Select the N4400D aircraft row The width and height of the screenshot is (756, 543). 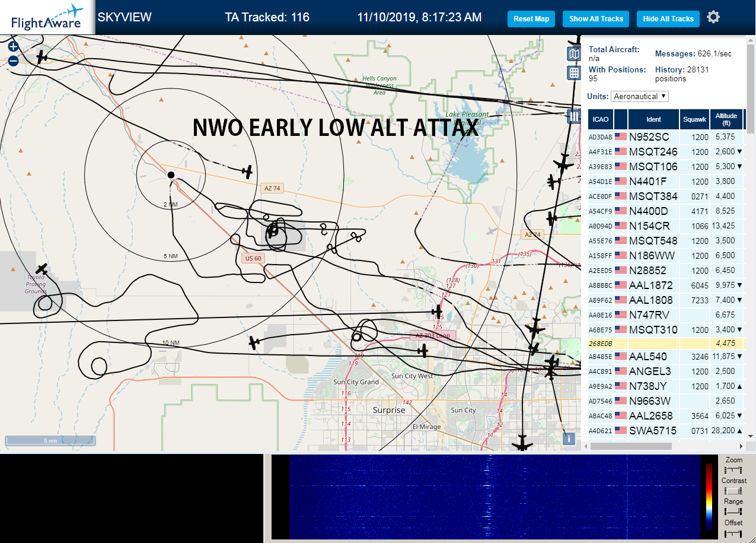[x=666, y=211]
